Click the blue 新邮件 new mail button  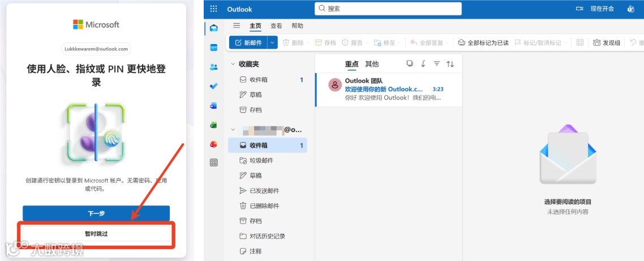[248, 43]
